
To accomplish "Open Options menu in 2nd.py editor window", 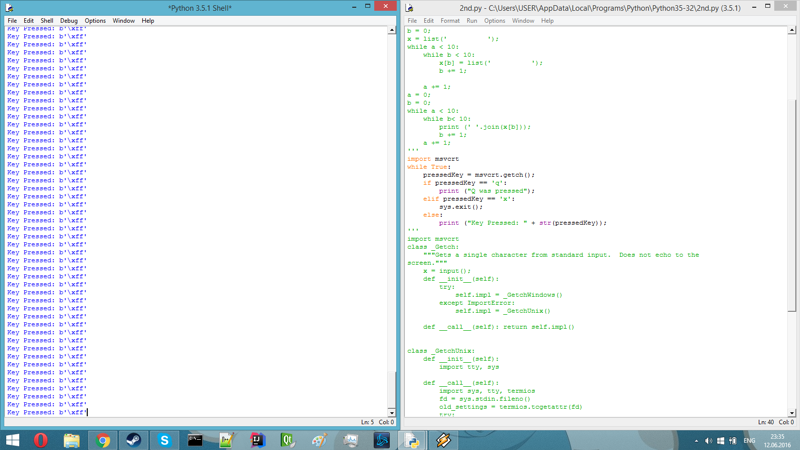I will tap(494, 21).
